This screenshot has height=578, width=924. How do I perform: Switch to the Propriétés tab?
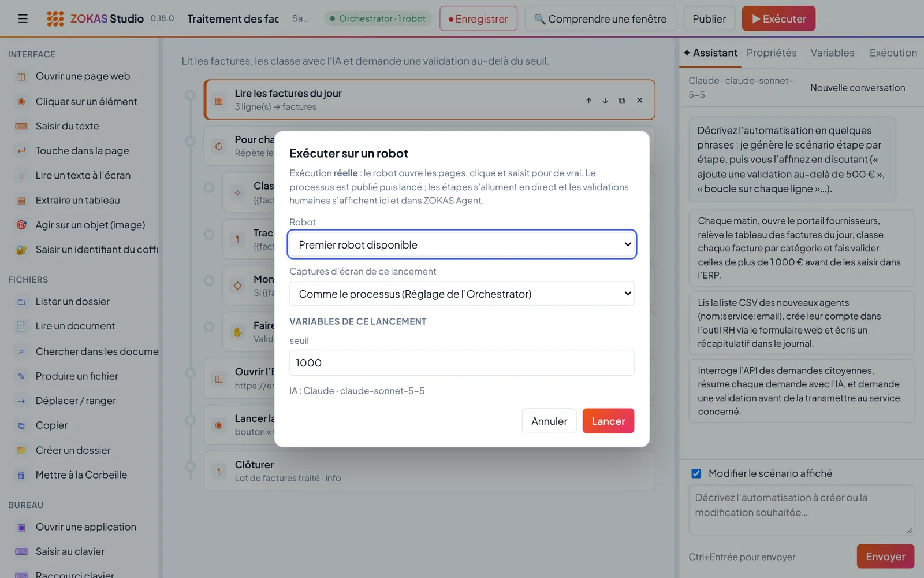pyautogui.click(x=772, y=53)
